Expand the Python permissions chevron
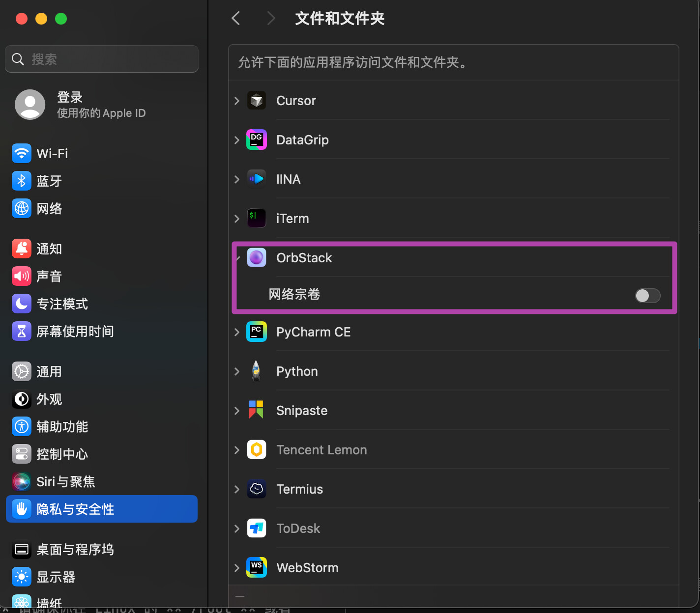700x613 pixels. point(237,371)
